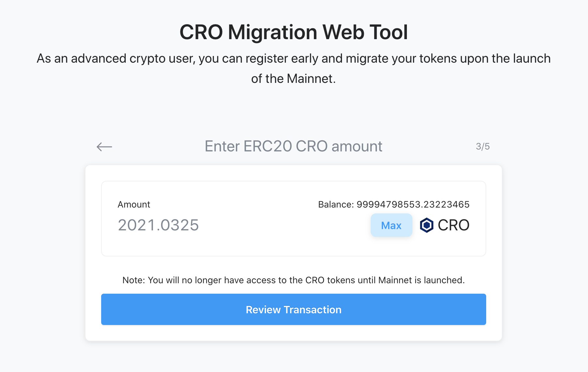Go back using the left arrow
This screenshot has height=372, width=588.
coord(104,147)
